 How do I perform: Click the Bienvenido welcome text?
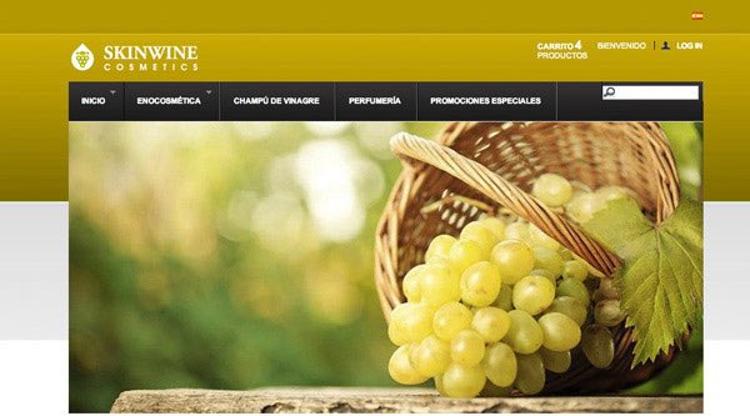click(x=621, y=46)
